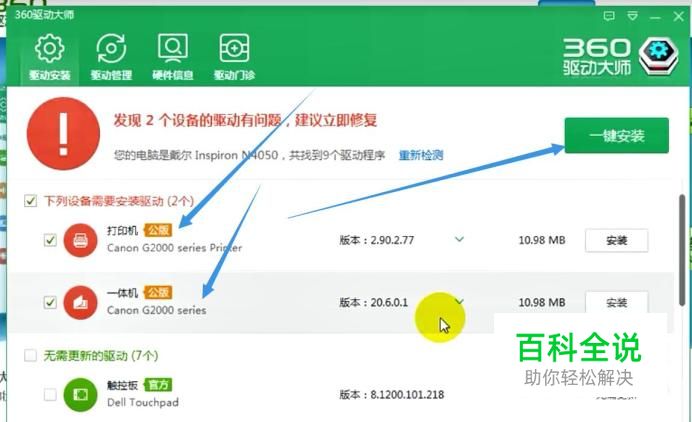Click the version text 8.1200.101.218
Viewport: 692px width, 422px height.
pos(407,395)
